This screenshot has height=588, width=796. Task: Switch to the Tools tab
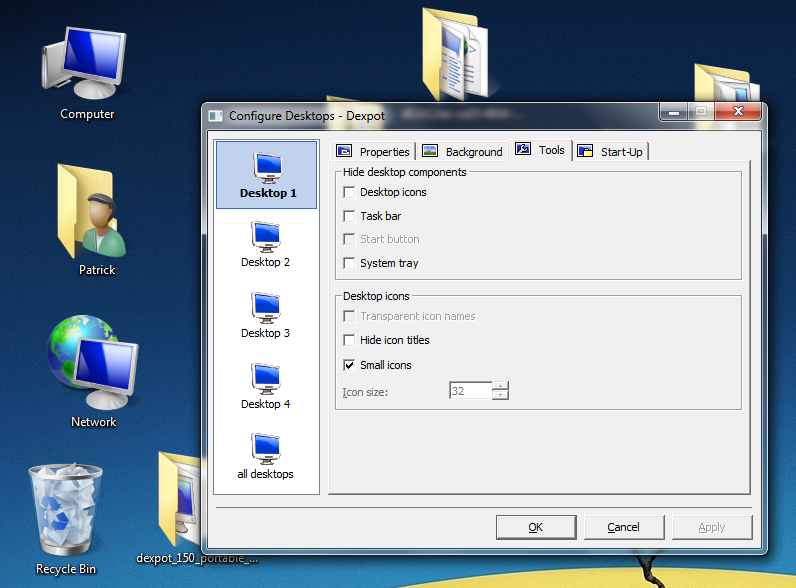(x=541, y=150)
